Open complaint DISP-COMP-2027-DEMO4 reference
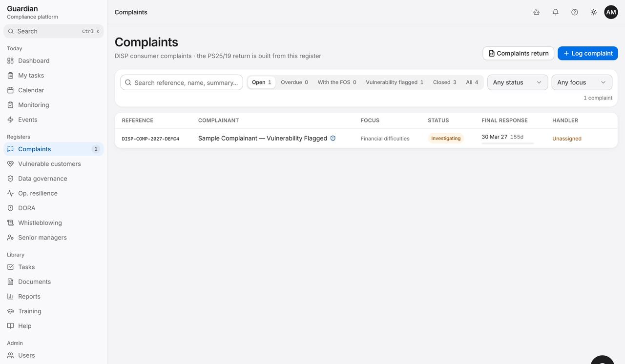 [150, 139]
